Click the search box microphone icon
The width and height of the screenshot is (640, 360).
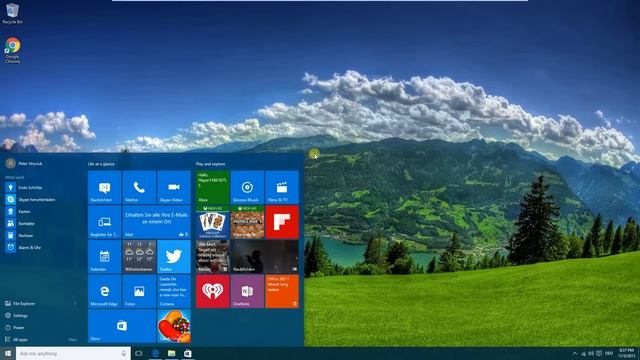click(x=124, y=353)
